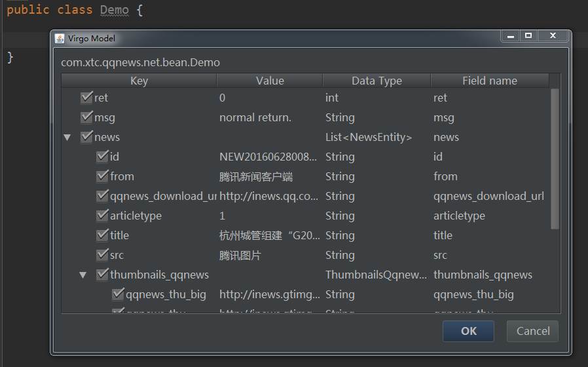The width and height of the screenshot is (588, 367).
Task: Click the Key column header
Action: tap(139, 81)
